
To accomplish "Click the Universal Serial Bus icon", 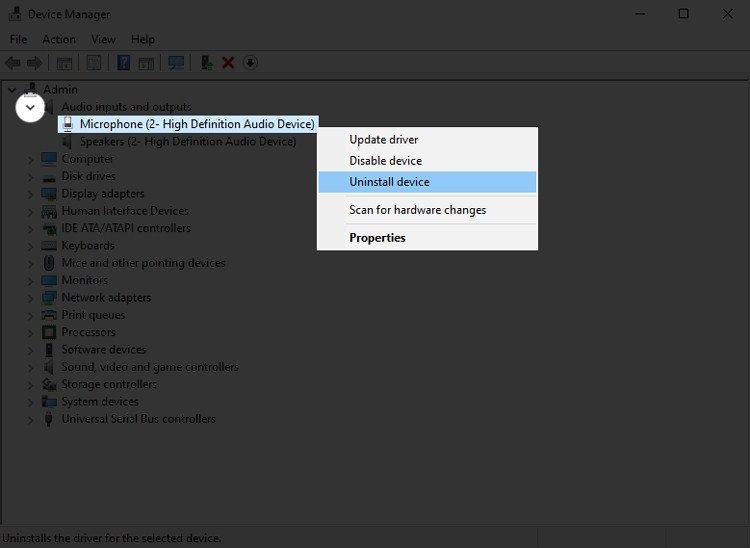I will (48, 419).
